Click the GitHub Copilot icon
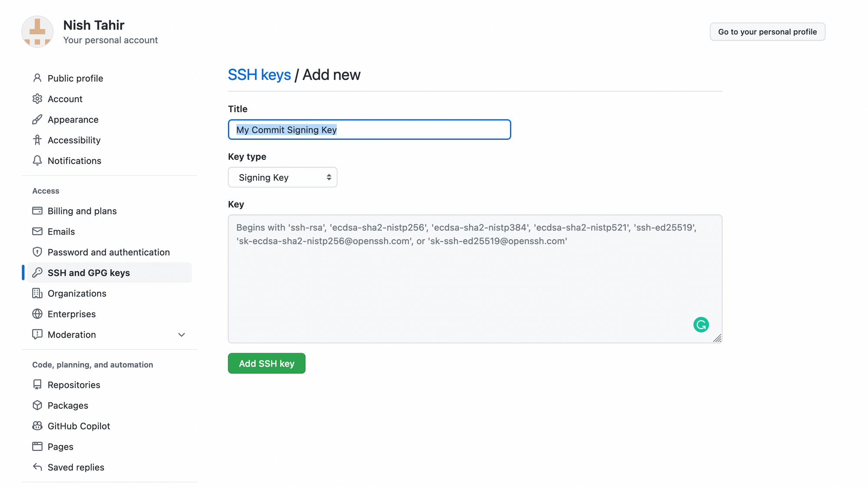The width and height of the screenshot is (868, 487). click(x=37, y=426)
